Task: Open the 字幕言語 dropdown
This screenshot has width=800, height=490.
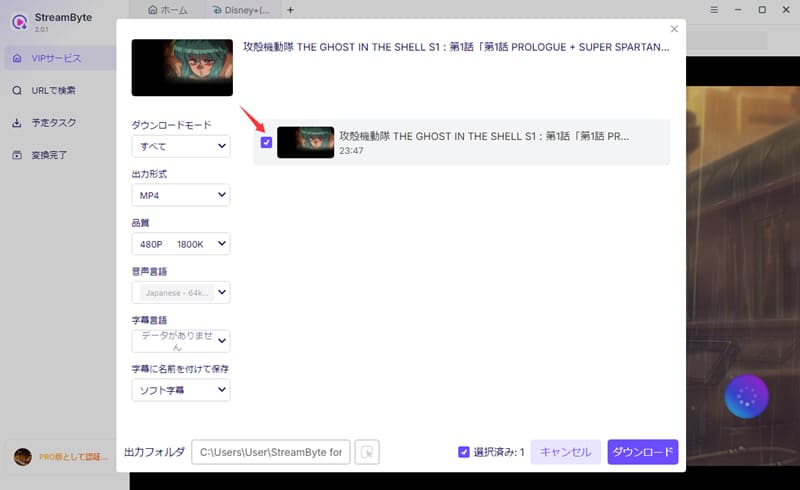Action: [181, 341]
